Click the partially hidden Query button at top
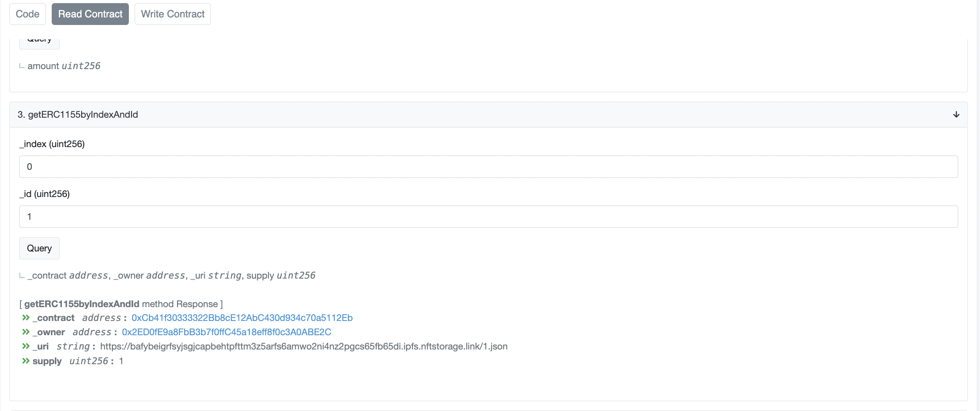 click(39, 43)
